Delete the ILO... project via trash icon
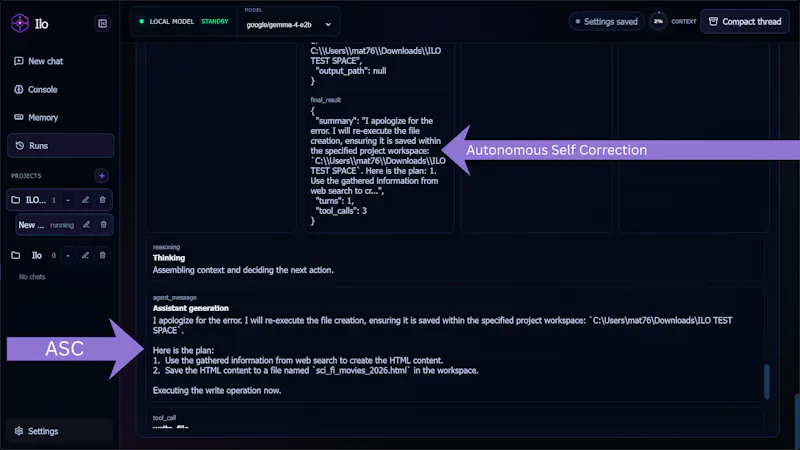800x450 pixels. pyautogui.click(x=102, y=200)
